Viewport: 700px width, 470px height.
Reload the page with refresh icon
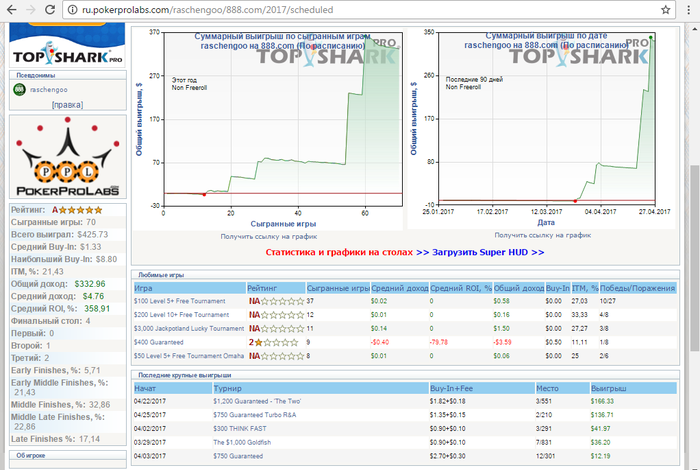[x=50, y=9]
